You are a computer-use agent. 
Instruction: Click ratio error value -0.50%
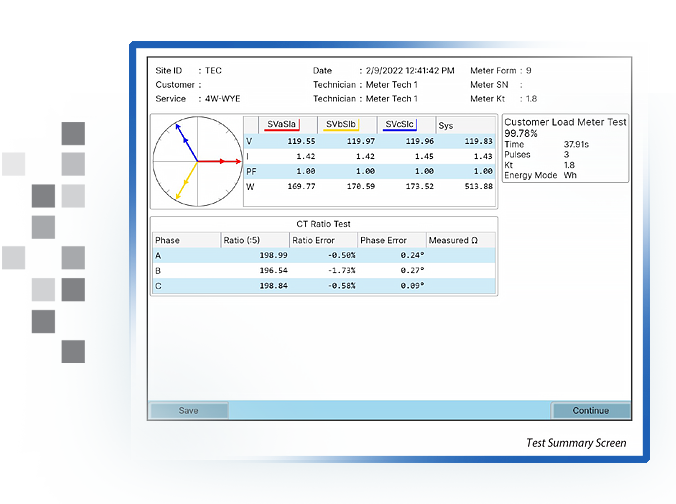tap(341, 255)
